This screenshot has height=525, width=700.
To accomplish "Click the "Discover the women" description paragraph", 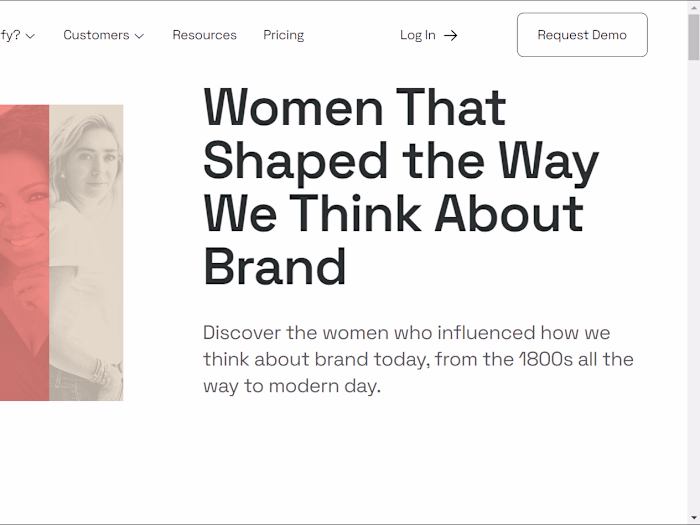I will coord(418,359).
